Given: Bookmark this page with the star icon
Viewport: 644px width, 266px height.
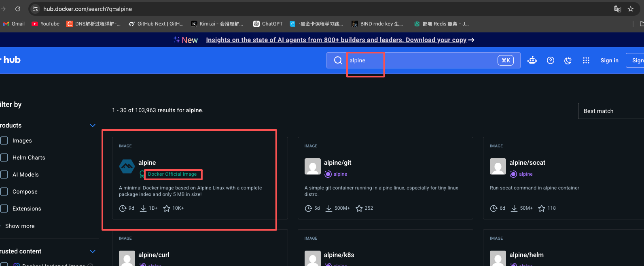Looking at the screenshot, I should click(x=630, y=9).
